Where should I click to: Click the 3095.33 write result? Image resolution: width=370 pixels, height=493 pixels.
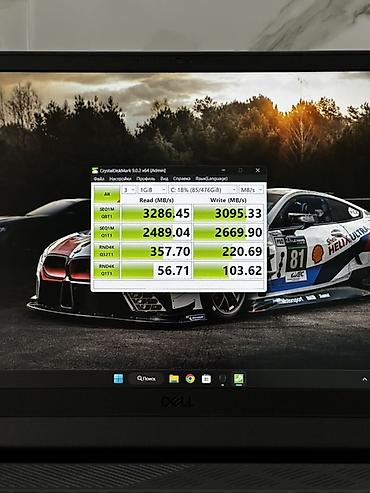click(x=229, y=213)
